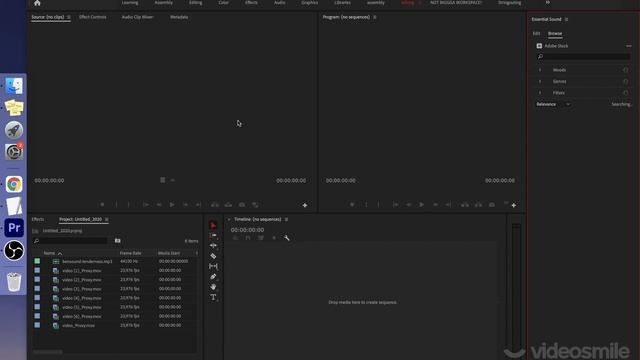Click label color box of bensound-tenderness.mp3
The height and width of the screenshot is (360, 640).
37,261
